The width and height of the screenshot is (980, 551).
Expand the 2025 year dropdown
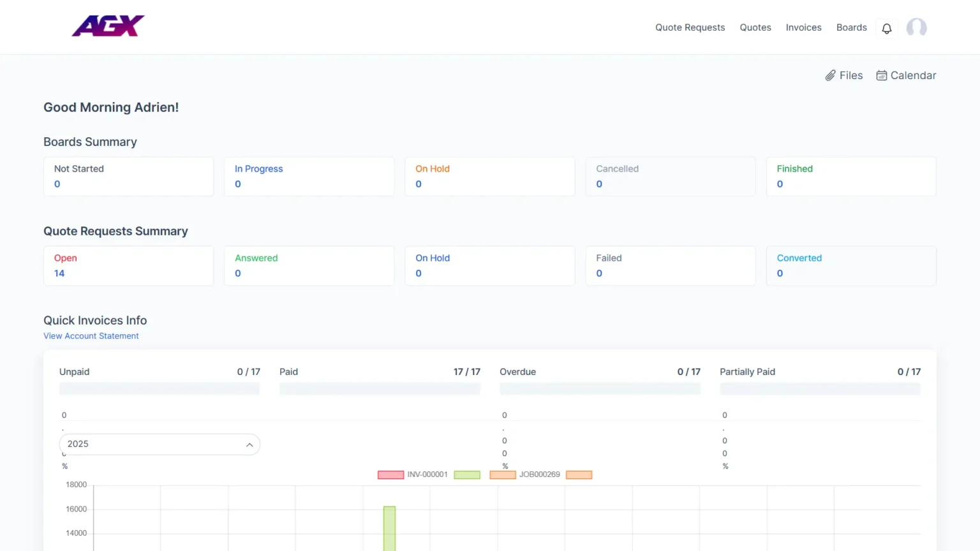[x=160, y=444]
